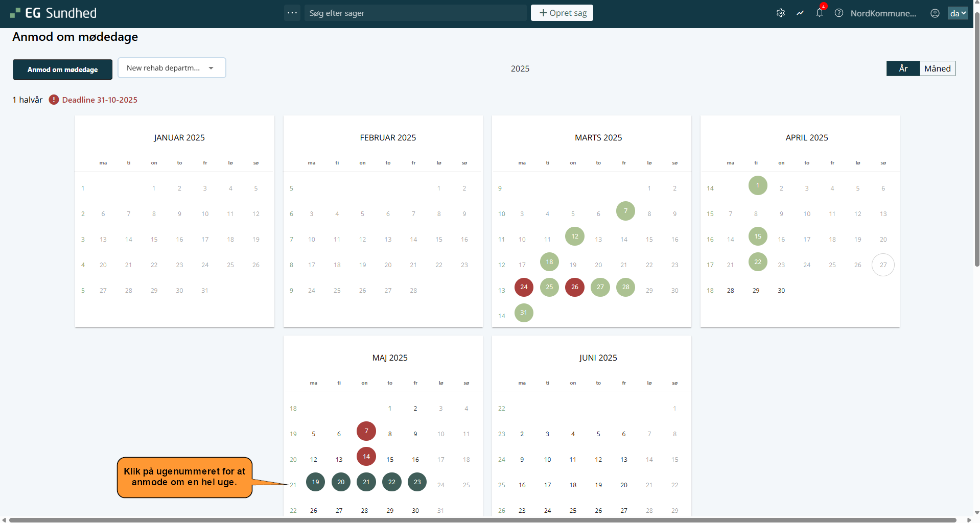
Task: Click the Anmod om mødedage button
Action: tap(62, 69)
